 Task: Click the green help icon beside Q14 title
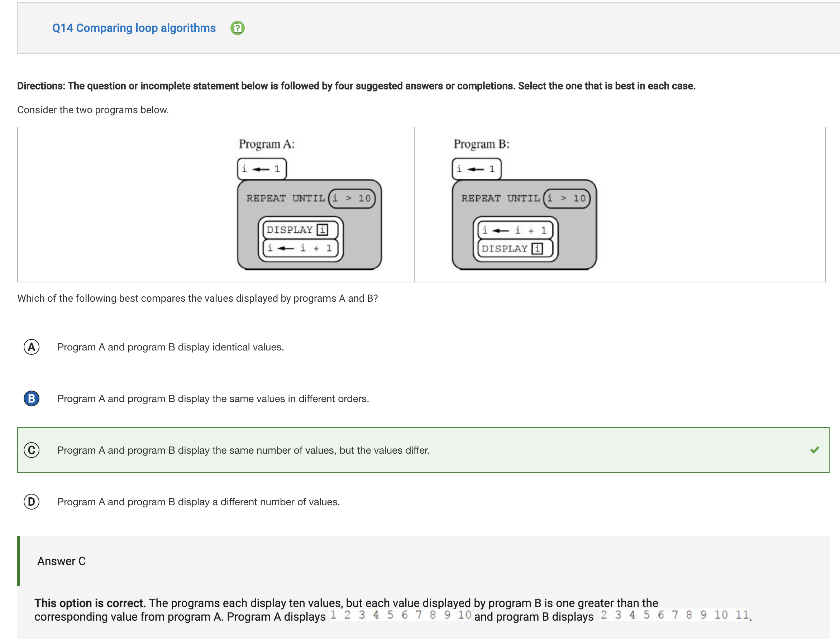point(237,28)
